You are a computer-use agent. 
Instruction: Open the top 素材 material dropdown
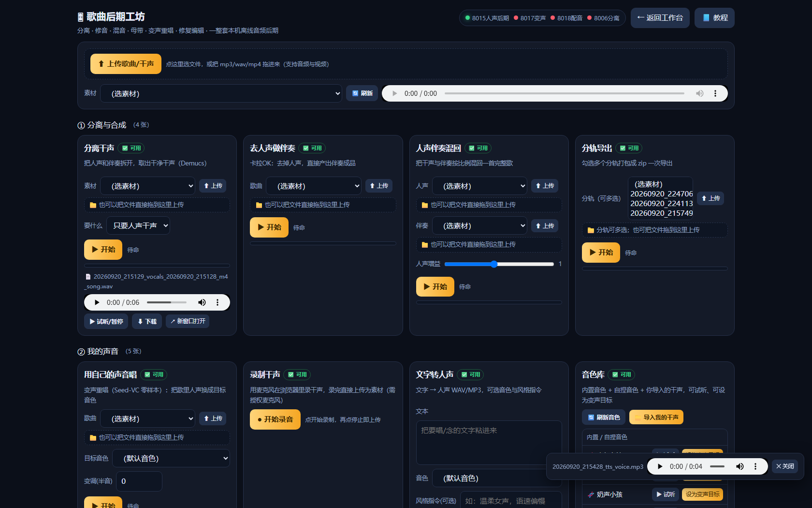(221, 93)
